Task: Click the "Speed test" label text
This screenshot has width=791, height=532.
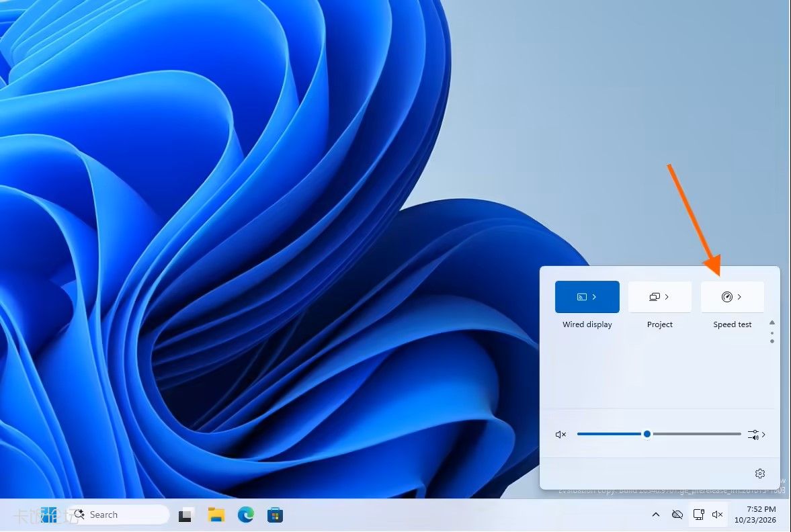Action: (x=733, y=324)
